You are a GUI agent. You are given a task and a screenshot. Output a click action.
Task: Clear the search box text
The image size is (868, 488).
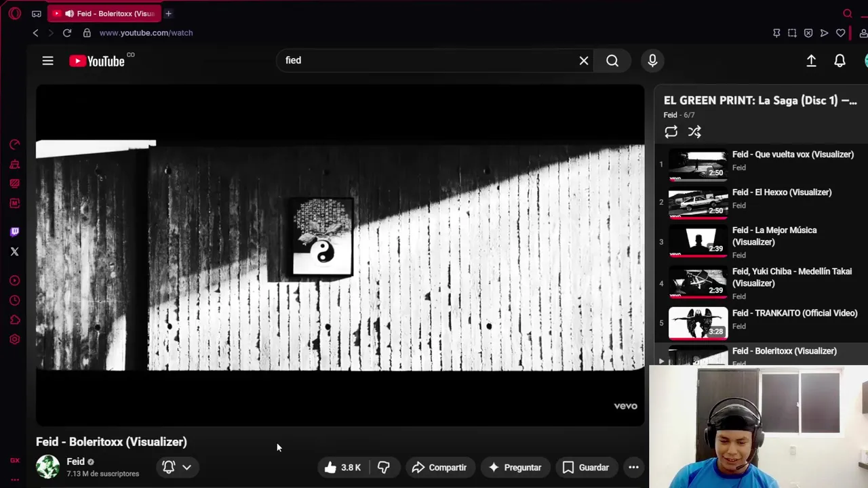[x=584, y=60]
